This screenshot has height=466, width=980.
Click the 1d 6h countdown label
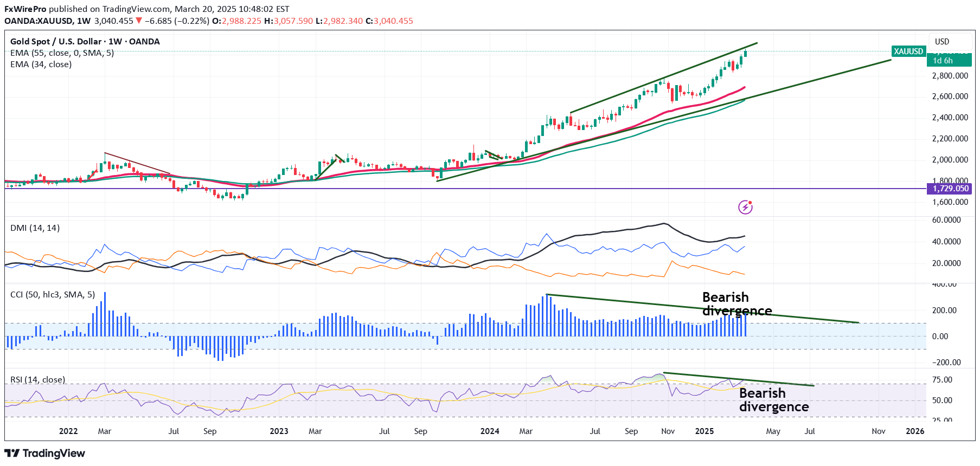click(x=943, y=61)
